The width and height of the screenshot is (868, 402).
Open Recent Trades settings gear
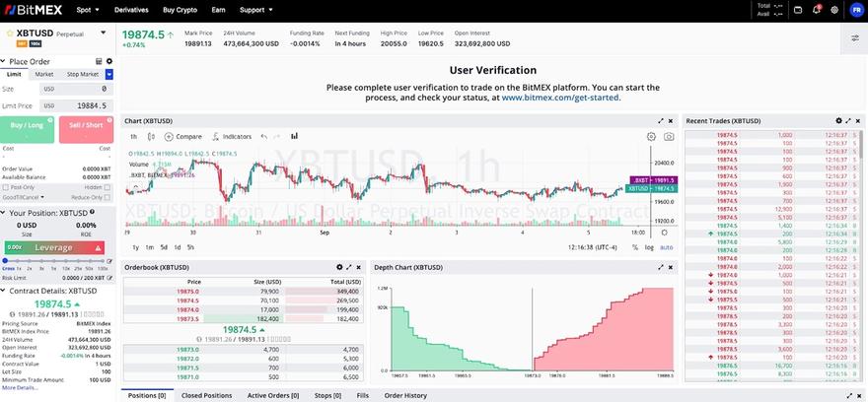pyautogui.click(x=838, y=120)
